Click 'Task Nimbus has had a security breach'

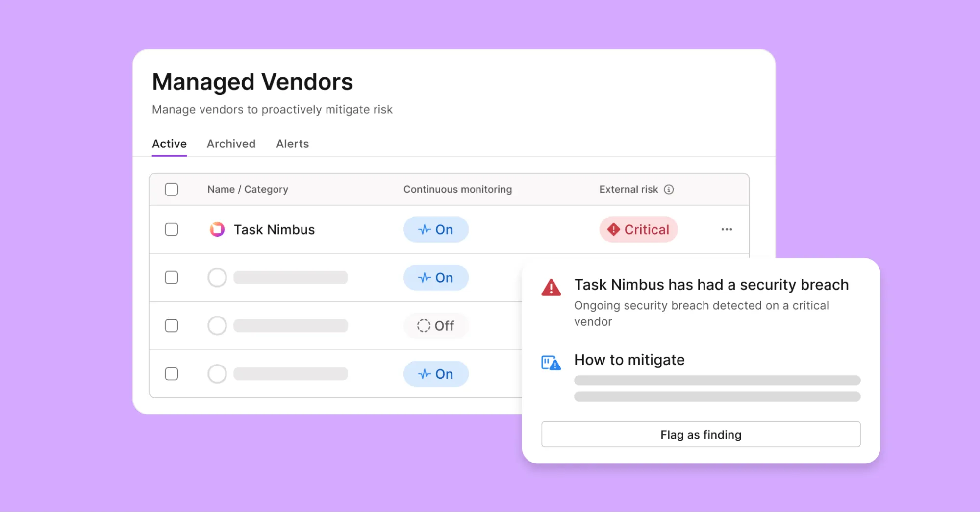pyautogui.click(x=711, y=285)
